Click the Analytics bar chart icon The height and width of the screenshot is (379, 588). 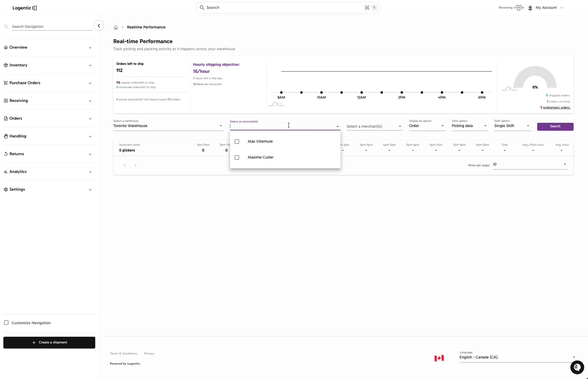6,172
